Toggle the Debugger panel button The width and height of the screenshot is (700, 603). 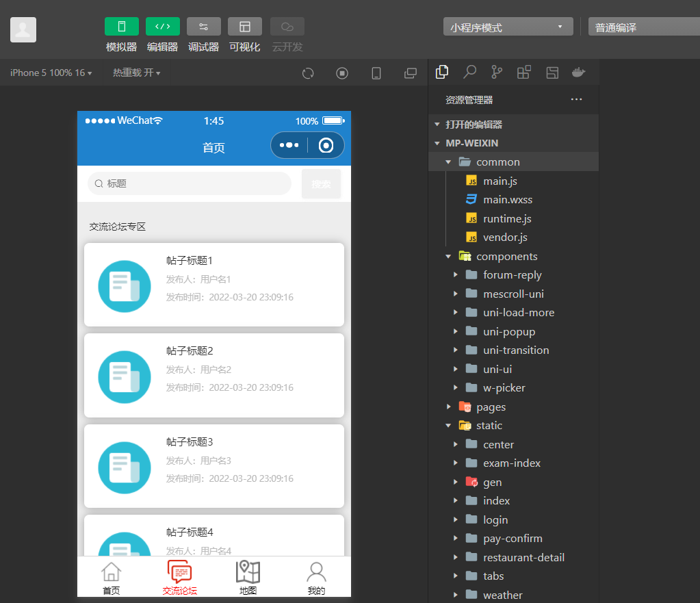[203, 27]
